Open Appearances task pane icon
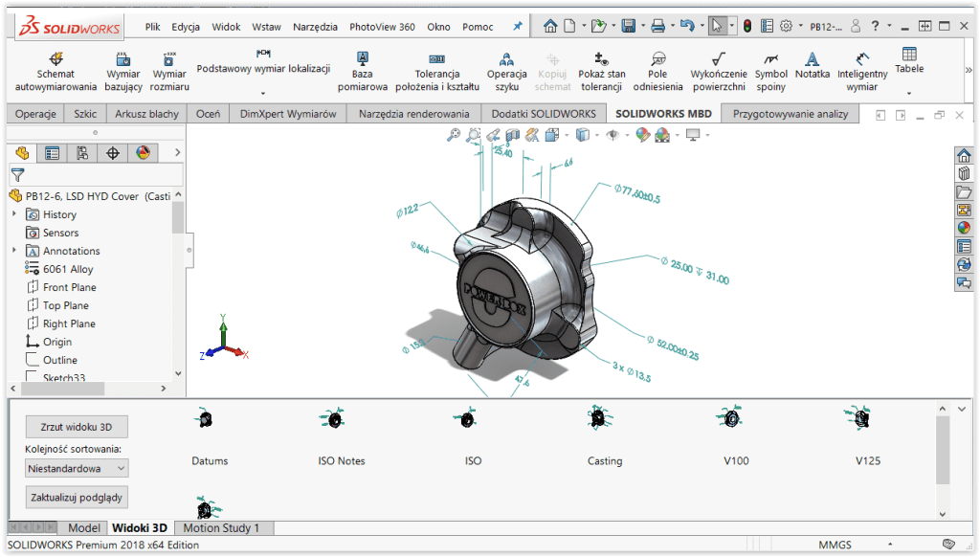Viewport: 980px width, 557px height. point(964,228)
